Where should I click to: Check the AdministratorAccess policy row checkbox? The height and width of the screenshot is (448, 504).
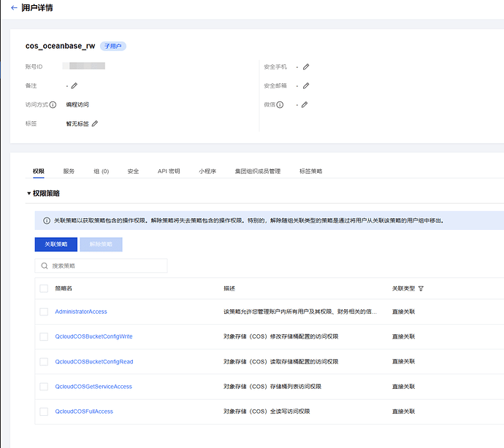[x=44, y=312]
